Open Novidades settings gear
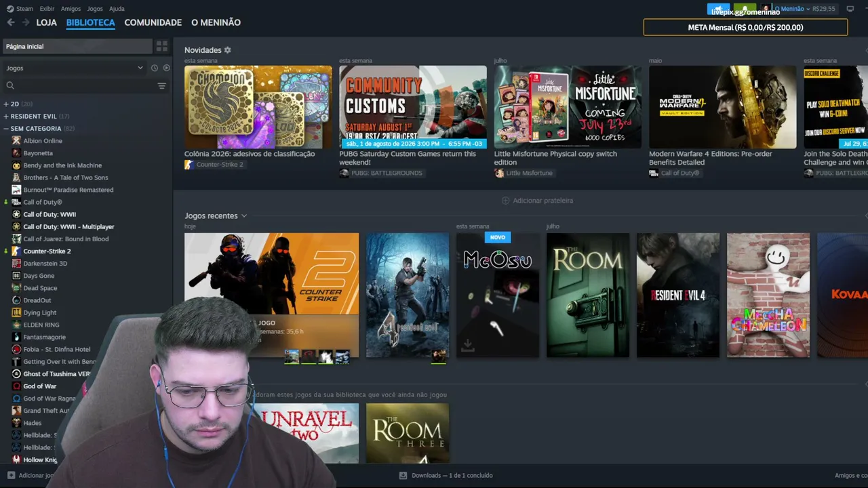Screen dimensions: 868x488 228,50
